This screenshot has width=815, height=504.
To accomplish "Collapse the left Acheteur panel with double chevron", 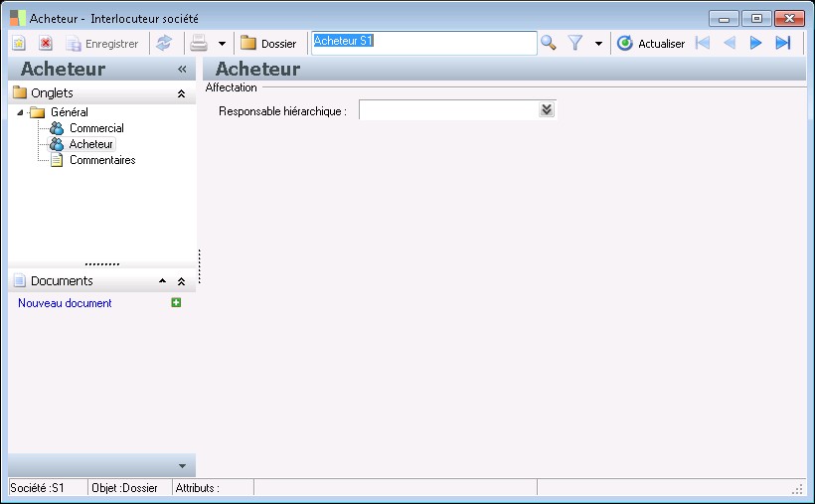I will click(x=182, y=70).
